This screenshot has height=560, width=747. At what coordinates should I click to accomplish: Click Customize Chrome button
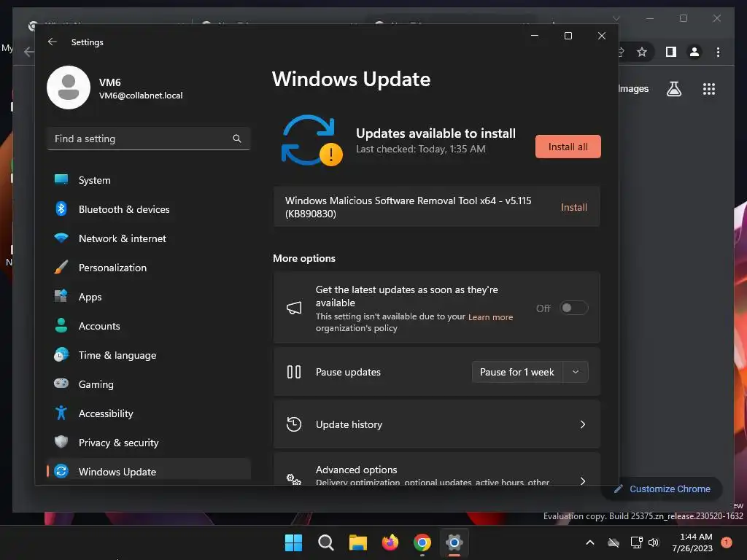(662, 489)
